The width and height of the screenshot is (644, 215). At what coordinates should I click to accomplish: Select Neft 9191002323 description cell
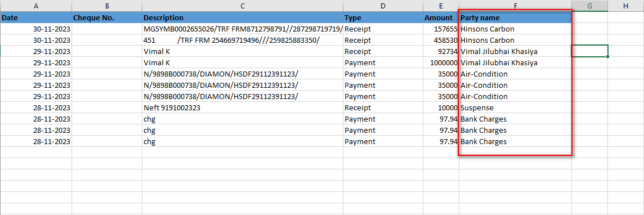pos(243,107)
